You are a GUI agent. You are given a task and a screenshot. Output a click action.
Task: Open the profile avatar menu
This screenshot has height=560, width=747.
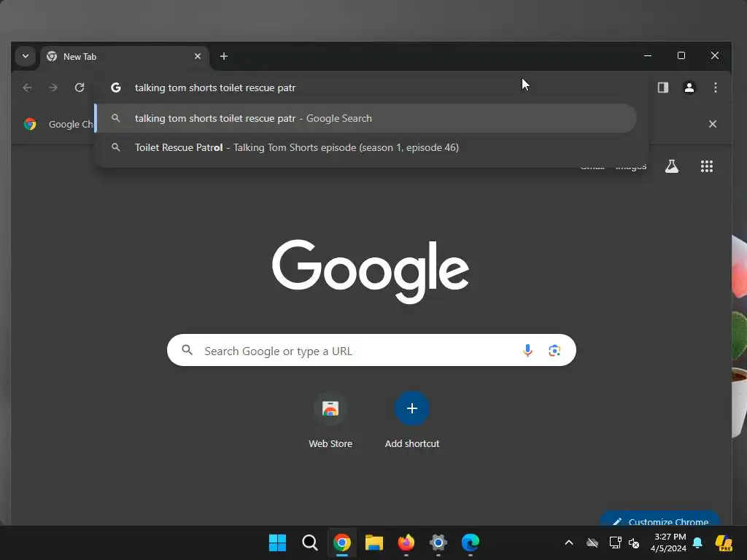pos(689,87)
